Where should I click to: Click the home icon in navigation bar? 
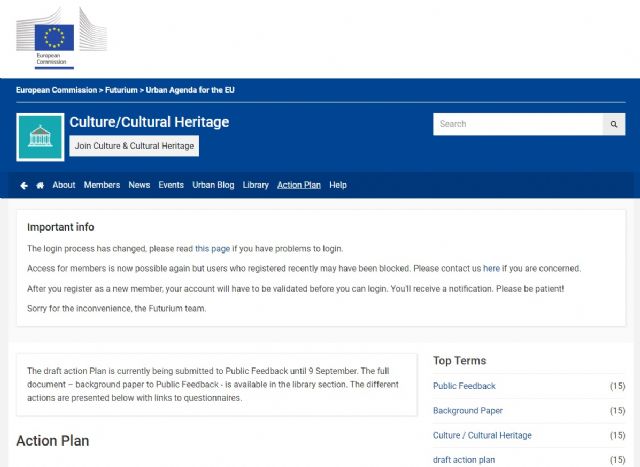(40, 185)
